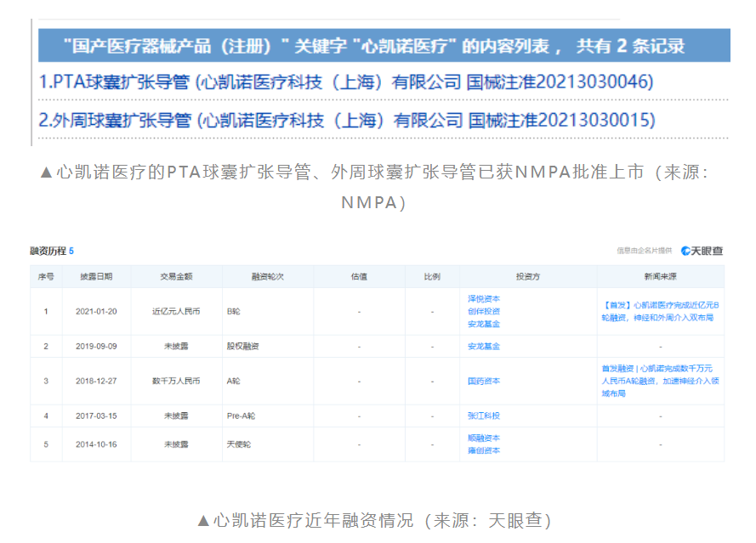Click 未披露 amount in the 2019-09-09 row
756x543 pixels.
coord(176,346)
